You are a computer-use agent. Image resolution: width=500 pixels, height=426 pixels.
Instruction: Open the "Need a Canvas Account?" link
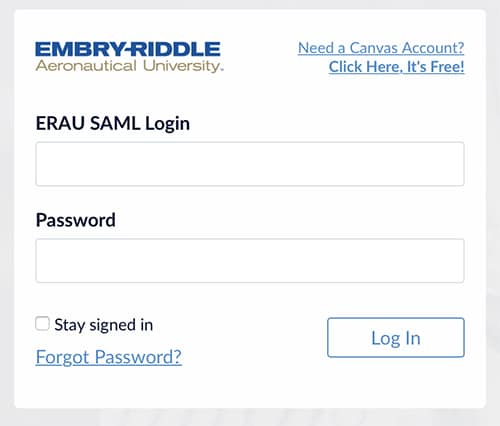click(381, 48)
